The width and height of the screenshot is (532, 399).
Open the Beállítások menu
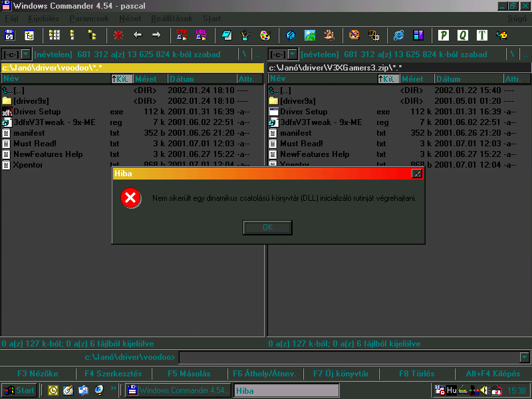[172, 19]
